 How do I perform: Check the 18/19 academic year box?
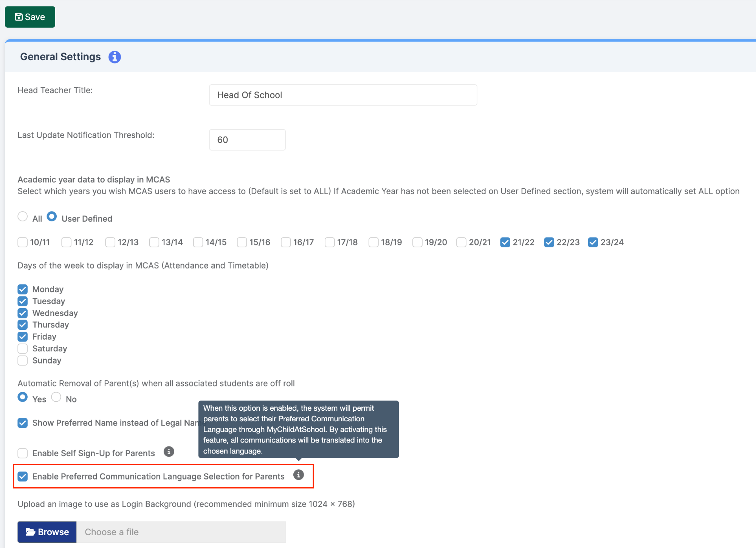tap(373, 242)
